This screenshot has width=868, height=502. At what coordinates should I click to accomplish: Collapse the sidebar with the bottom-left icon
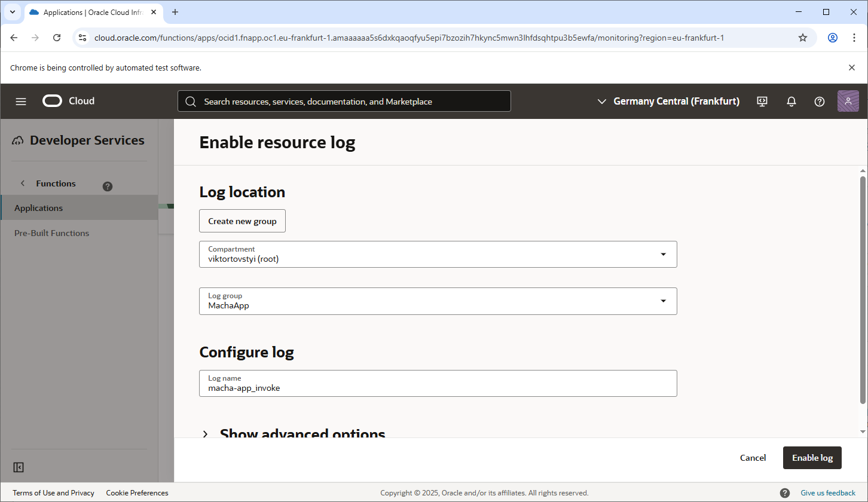tap(19, 467)
